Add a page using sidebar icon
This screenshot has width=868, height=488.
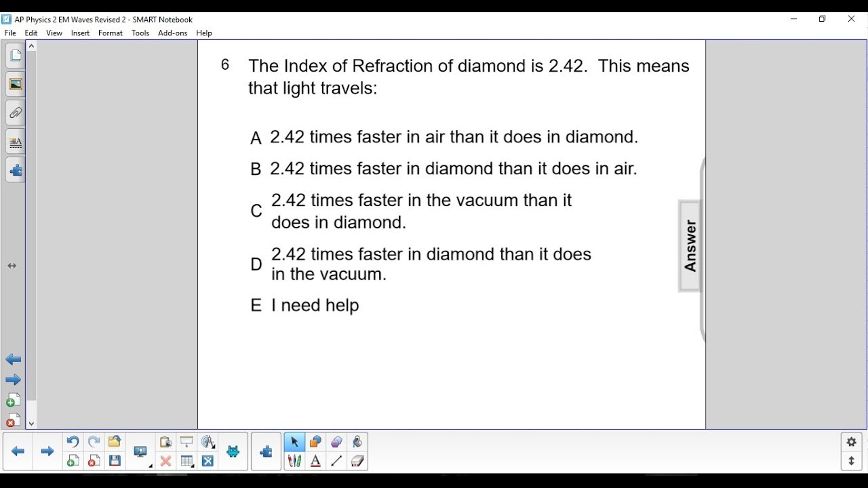pyautogui.click(x=13, y=401)
